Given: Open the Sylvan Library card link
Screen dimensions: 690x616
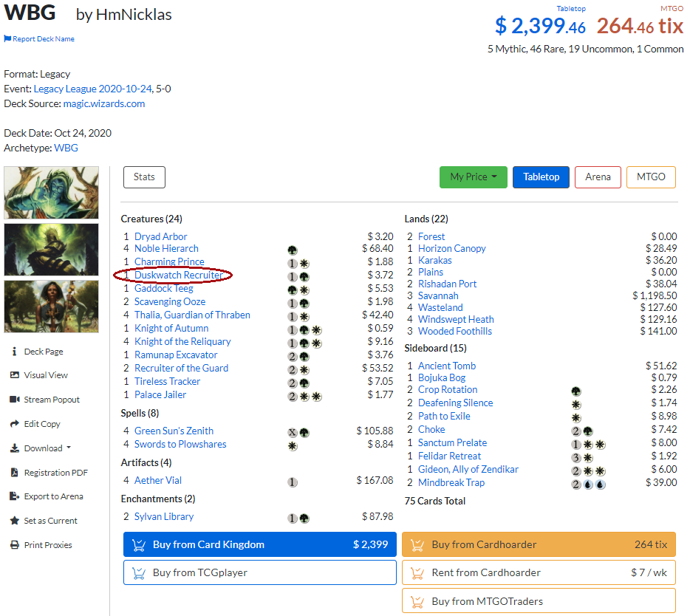Looking at the screenshot, I should 164,516.
